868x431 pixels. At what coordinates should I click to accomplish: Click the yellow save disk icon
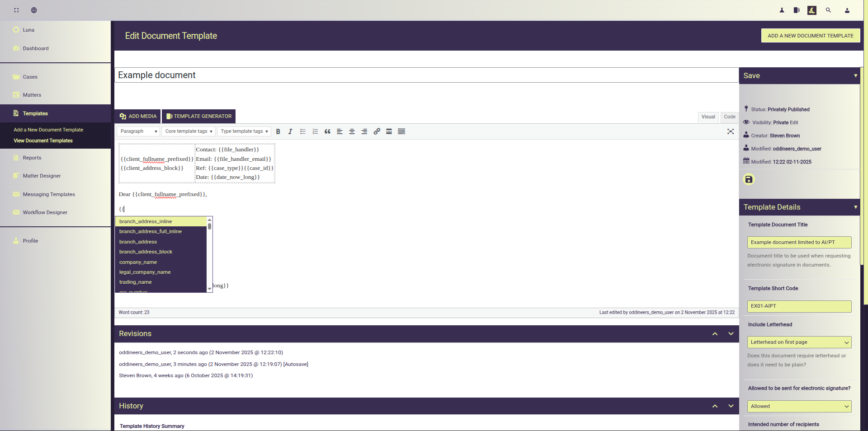[x=749, y=179]
